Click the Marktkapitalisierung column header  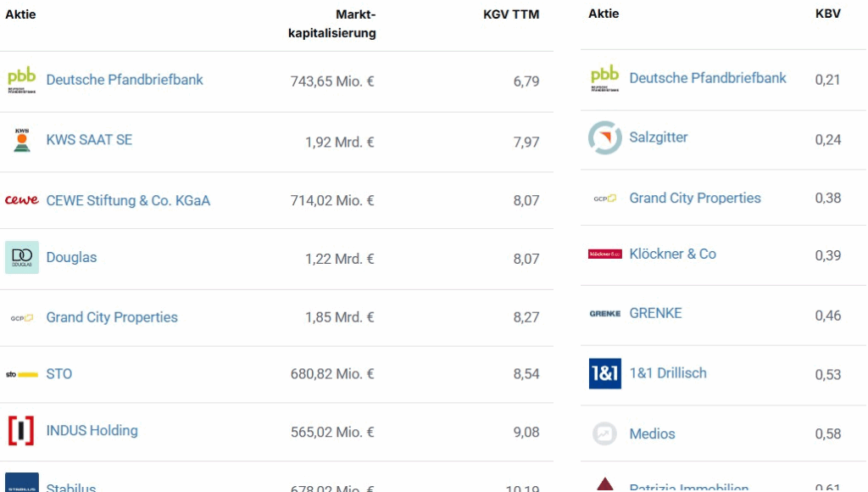click(332, 24)
